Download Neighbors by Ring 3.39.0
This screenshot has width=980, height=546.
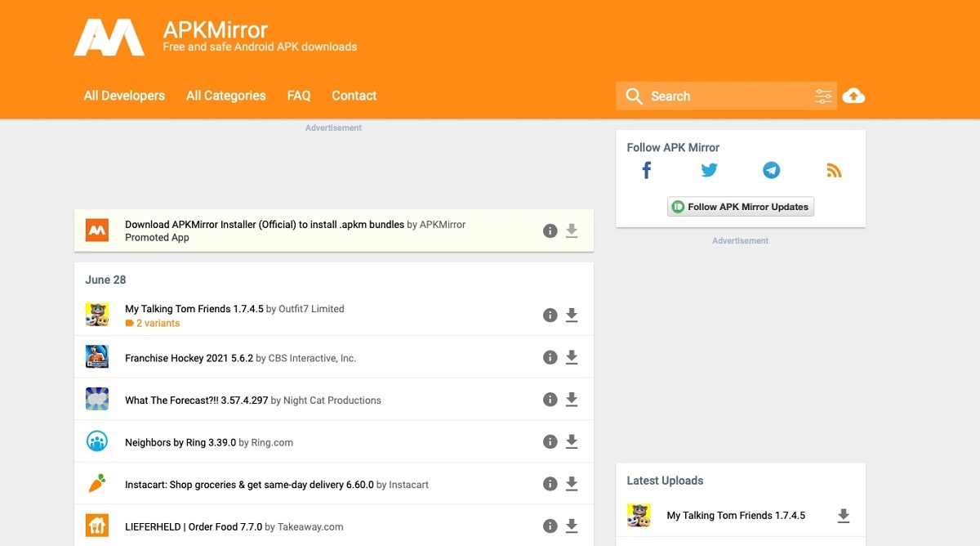click(x=572, y=442)
